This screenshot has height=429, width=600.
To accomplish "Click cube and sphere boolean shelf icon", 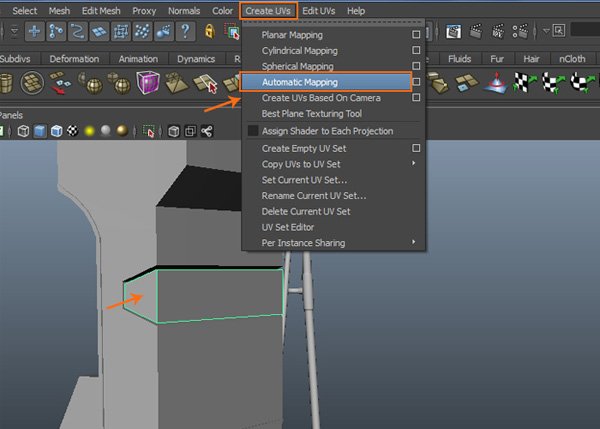I will pos(119,83).
